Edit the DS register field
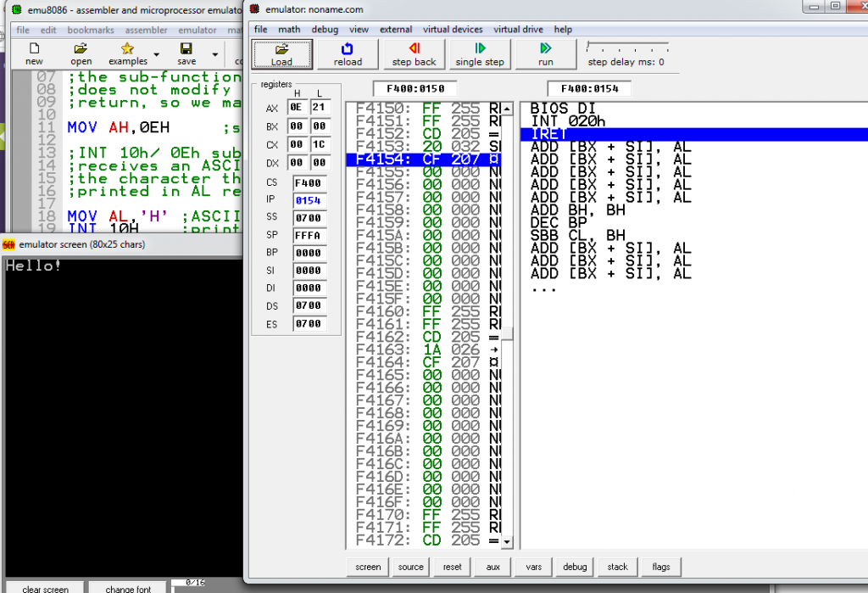Viewport: 868px width, 593px height. tap(309, 305)
